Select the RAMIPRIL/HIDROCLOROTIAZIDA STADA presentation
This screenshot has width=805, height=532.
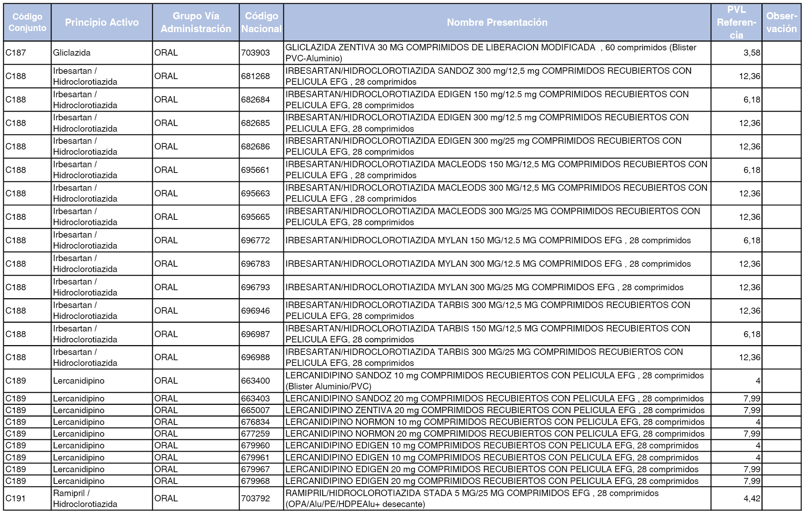pos(497,498)
